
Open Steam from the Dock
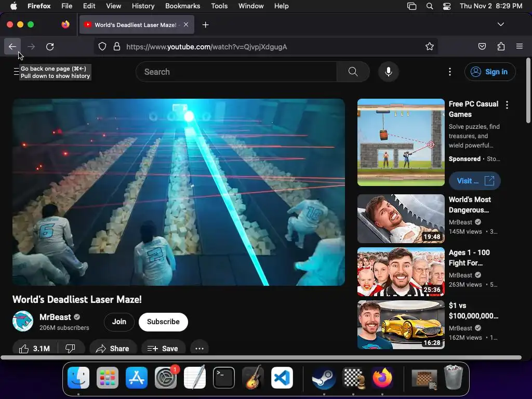click(324, 378)
